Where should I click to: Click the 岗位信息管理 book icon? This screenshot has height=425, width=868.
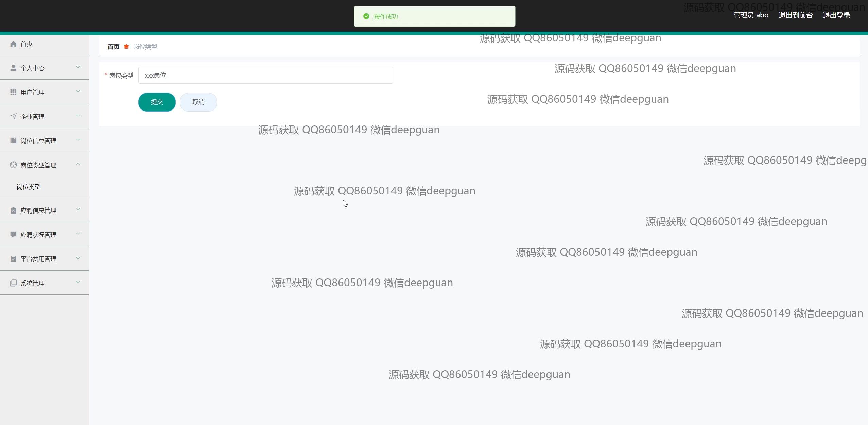point(13,141)
